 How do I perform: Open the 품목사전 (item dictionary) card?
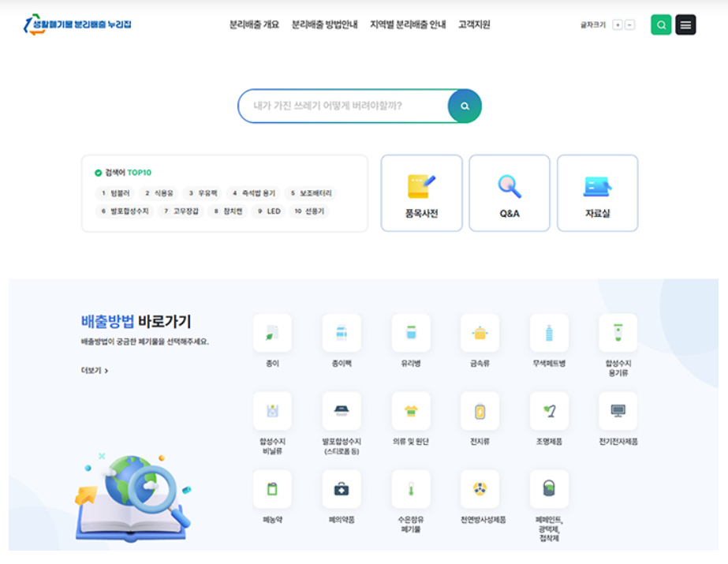click(420, 192)
